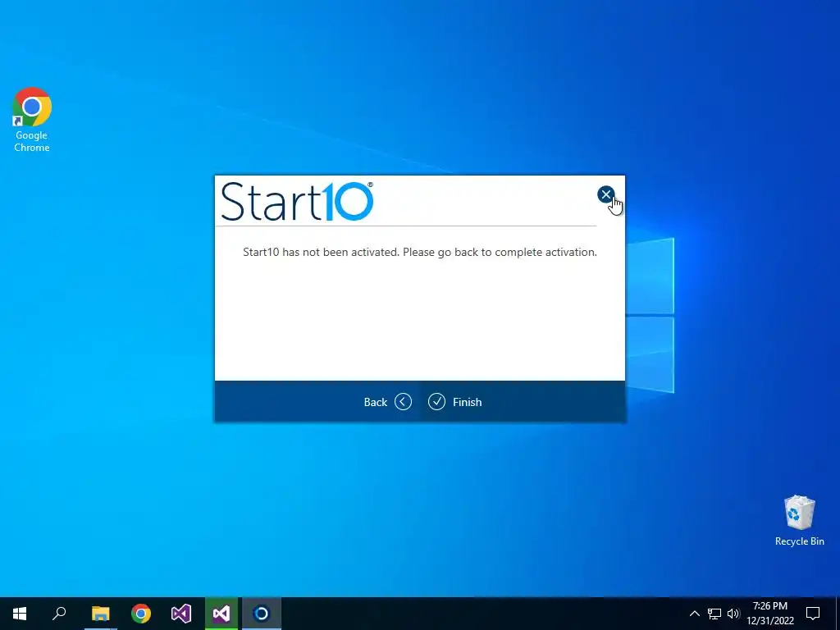840x630 pixels.
Task: Go Back in the Start10 dialog
Action: pos(387,402)
